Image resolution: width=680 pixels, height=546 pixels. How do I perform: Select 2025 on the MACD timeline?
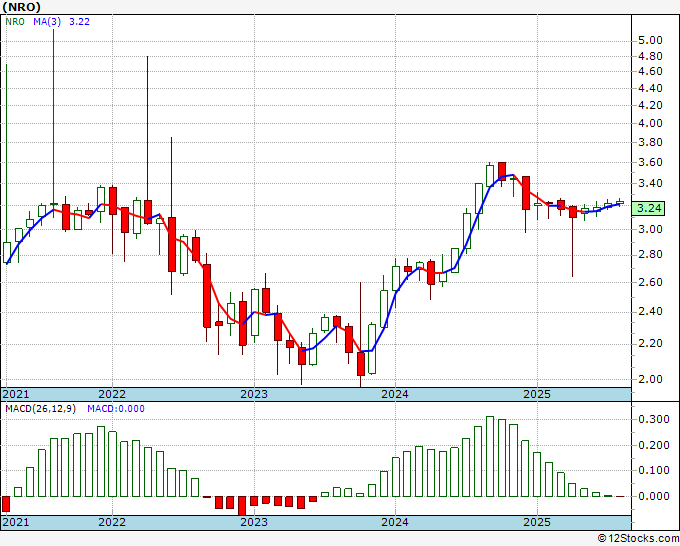pyautogui.click(x=537, y=522)
